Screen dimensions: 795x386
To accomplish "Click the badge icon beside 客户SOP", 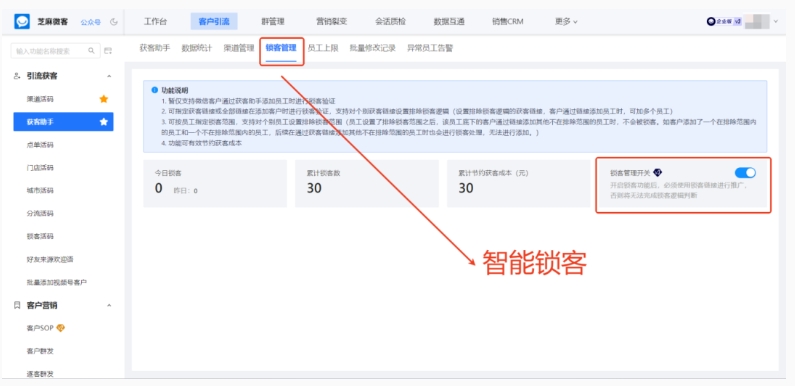I will pos(60,328).
